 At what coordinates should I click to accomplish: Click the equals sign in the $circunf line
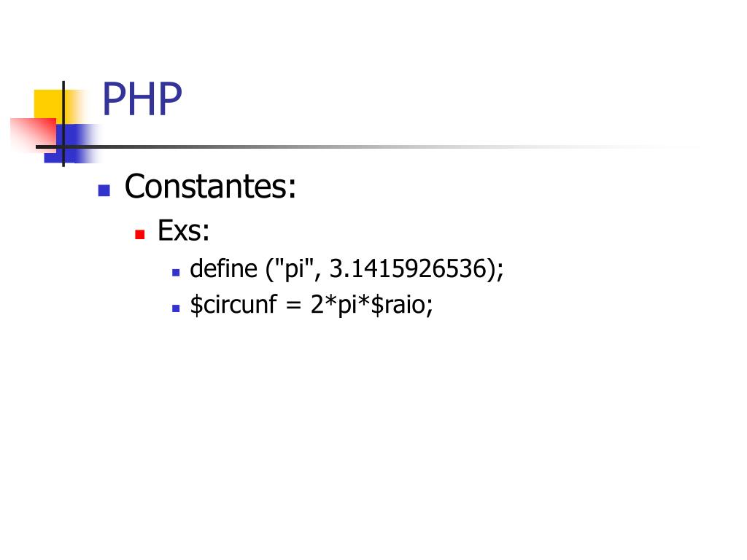coord(293,306)
